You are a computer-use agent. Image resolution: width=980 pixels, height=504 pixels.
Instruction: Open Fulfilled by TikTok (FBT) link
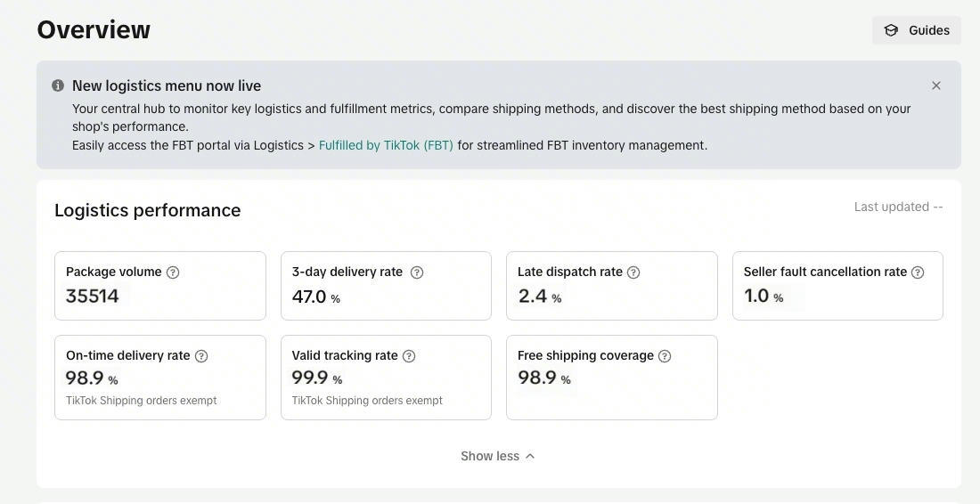[x=386, y=145]
